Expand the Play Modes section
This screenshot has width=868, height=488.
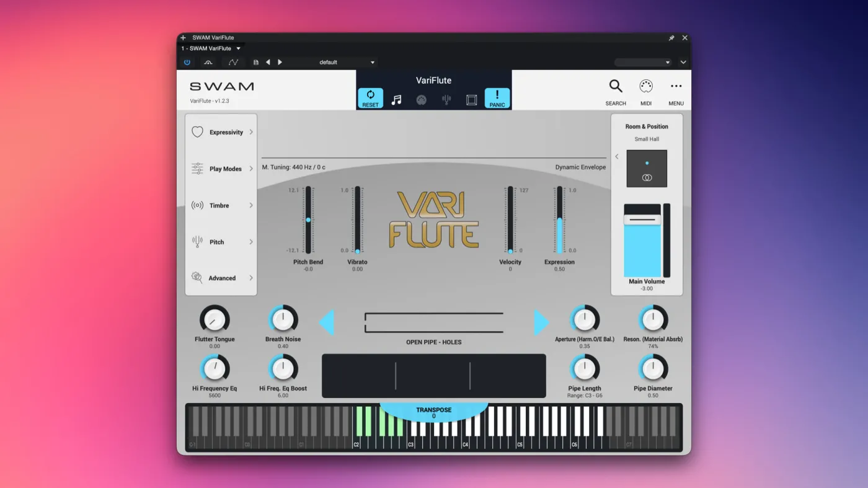pos(221,169)
